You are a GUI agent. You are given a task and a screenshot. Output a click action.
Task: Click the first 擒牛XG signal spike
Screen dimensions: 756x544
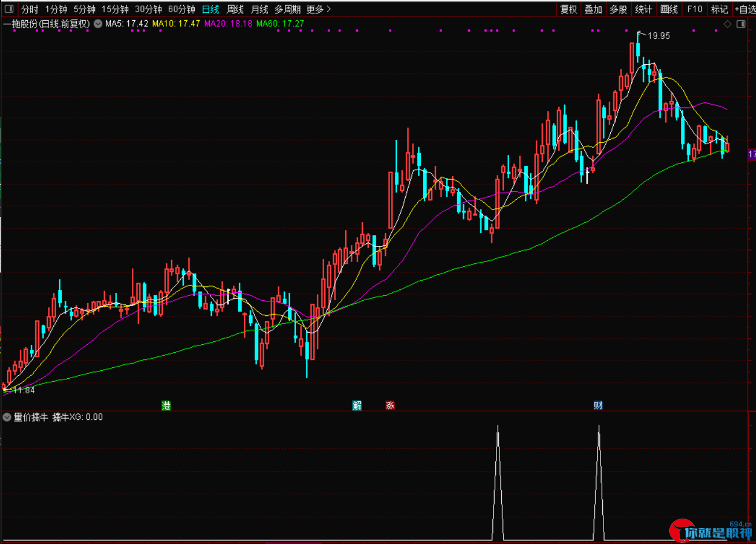coord(498,483)
